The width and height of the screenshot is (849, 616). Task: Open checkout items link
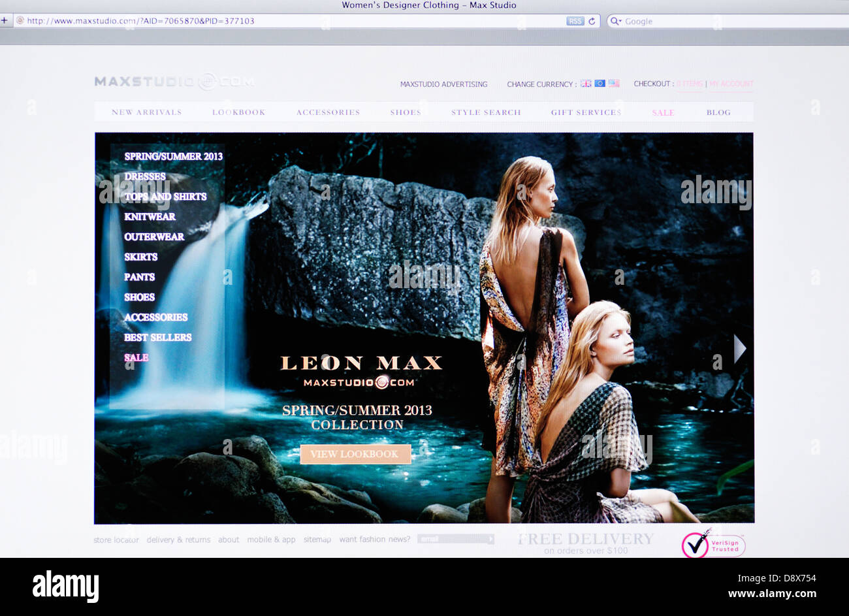[690, 84]
